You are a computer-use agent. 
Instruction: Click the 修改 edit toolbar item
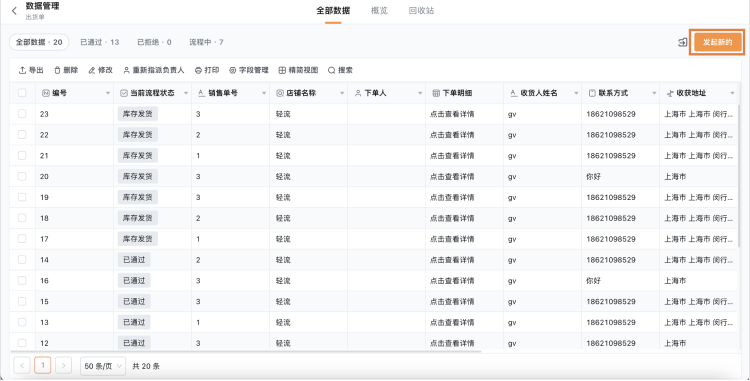[x=100, y=70]
